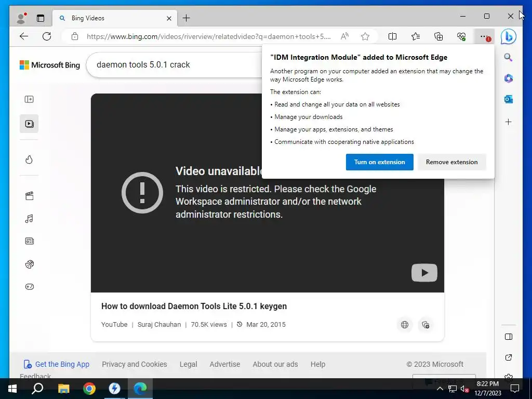The height and width of the screenshot is (399, 532).
Task: Add page to favorites star
Action: coord(365,36)
